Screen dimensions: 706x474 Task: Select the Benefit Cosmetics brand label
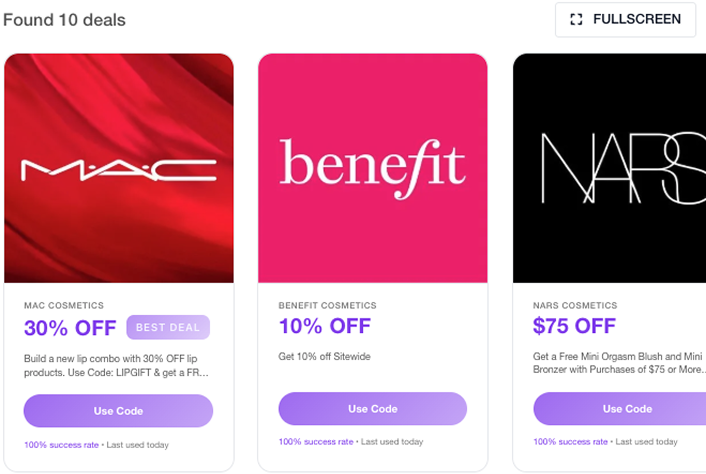[327, 306]
